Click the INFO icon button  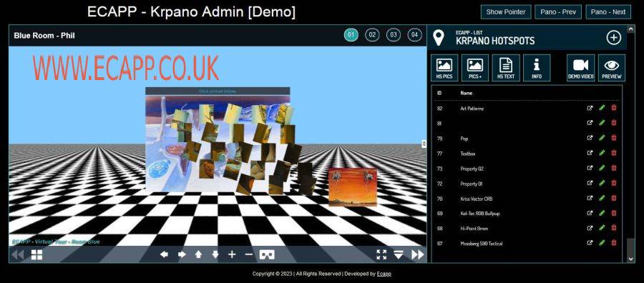click(537, 68)
